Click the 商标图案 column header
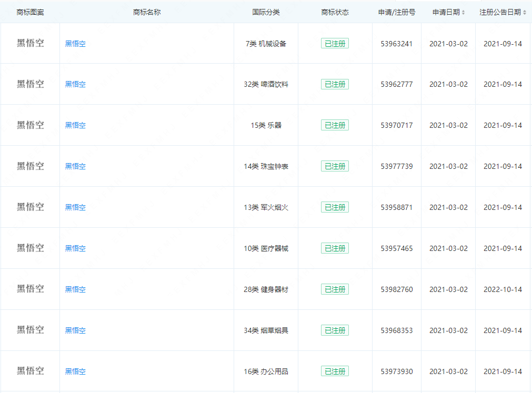The height and width of the screenshot is (393, 532). point(30,13)
